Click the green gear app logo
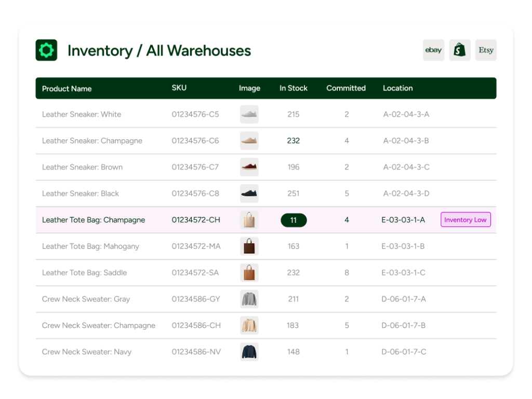 [x=46, y=50]
